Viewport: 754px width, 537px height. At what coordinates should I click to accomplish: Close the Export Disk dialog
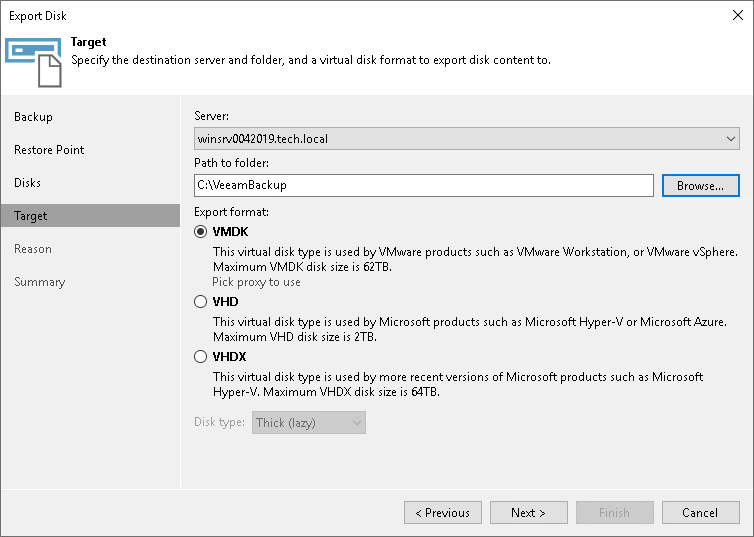pyautogui.click(x=738, y=15)
